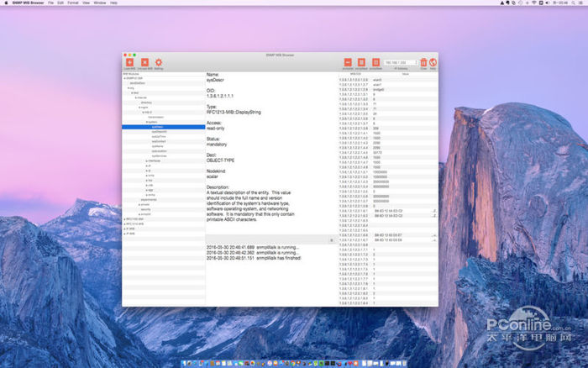Expand the RFC1213-MIB module

click(124, 224)
